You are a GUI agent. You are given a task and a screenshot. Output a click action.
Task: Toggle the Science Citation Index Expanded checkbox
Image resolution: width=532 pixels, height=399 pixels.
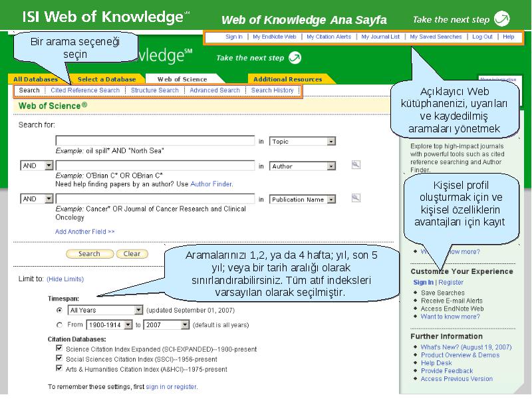click(x=59, y=348)
